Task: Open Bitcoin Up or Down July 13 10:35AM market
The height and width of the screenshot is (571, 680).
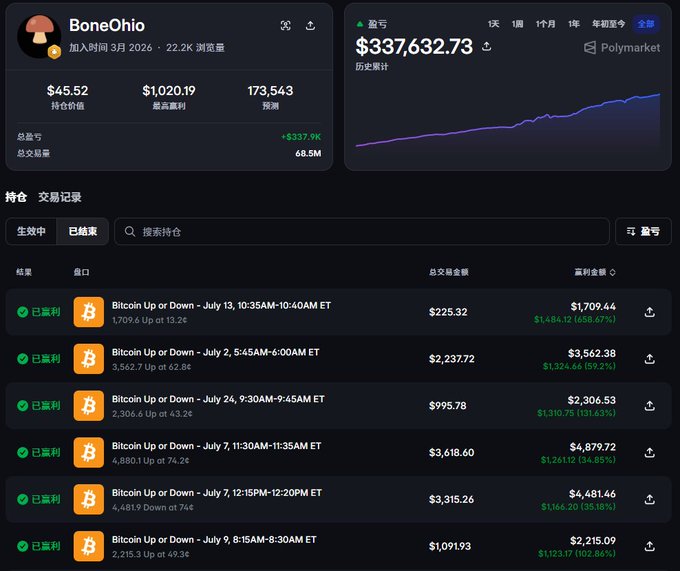Action: (x=221, y=305)
